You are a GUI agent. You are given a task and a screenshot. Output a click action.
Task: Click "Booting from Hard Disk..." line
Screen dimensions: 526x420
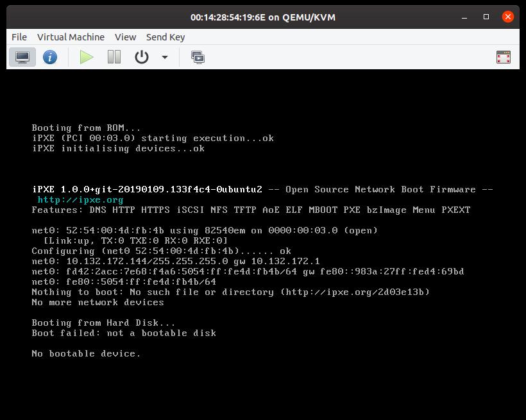coord(103,323)
